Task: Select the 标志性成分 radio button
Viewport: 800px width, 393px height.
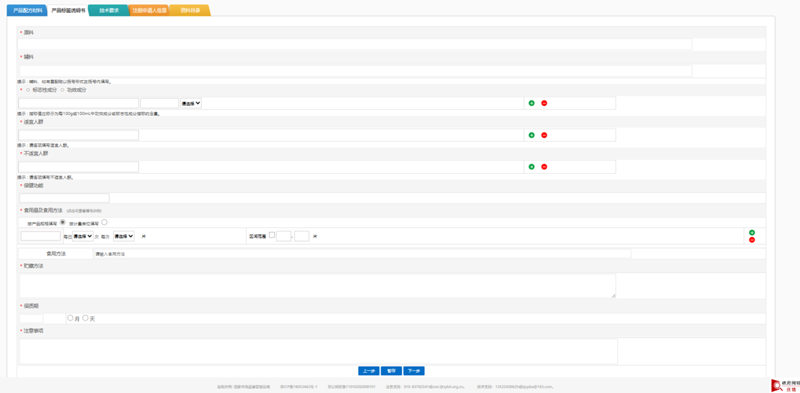Action: (28, 90)
